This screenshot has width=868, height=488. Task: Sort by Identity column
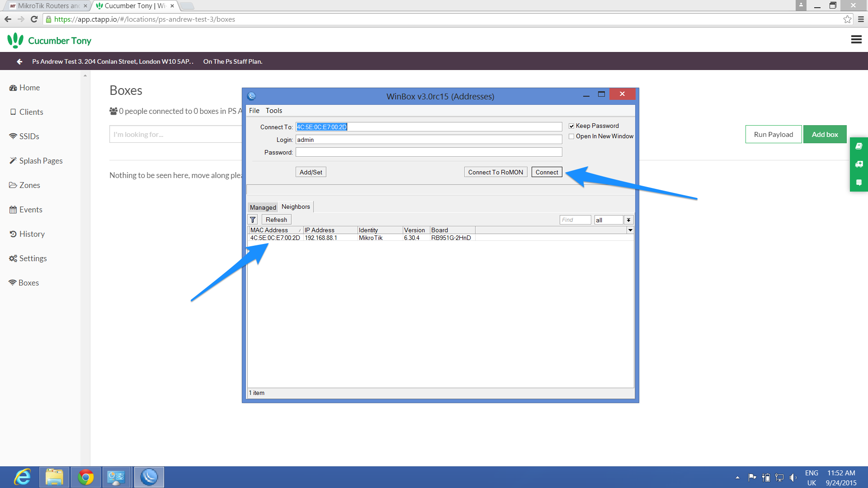380,230
